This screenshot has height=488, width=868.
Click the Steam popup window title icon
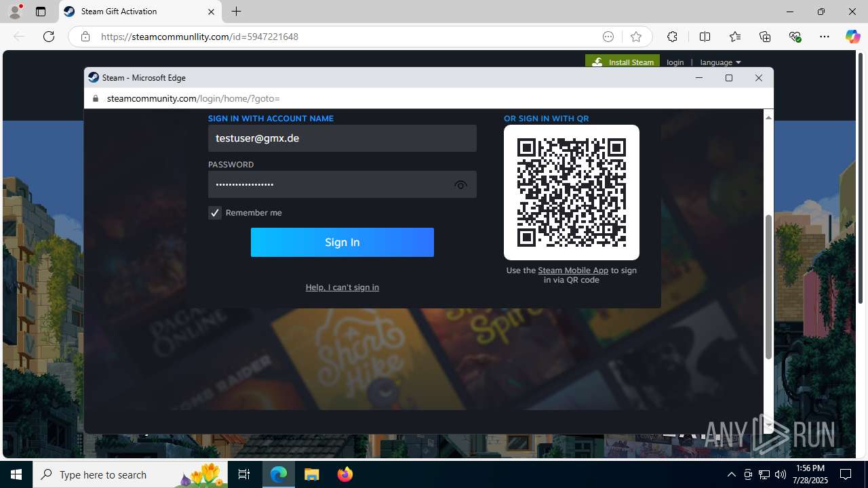(94, 77)
